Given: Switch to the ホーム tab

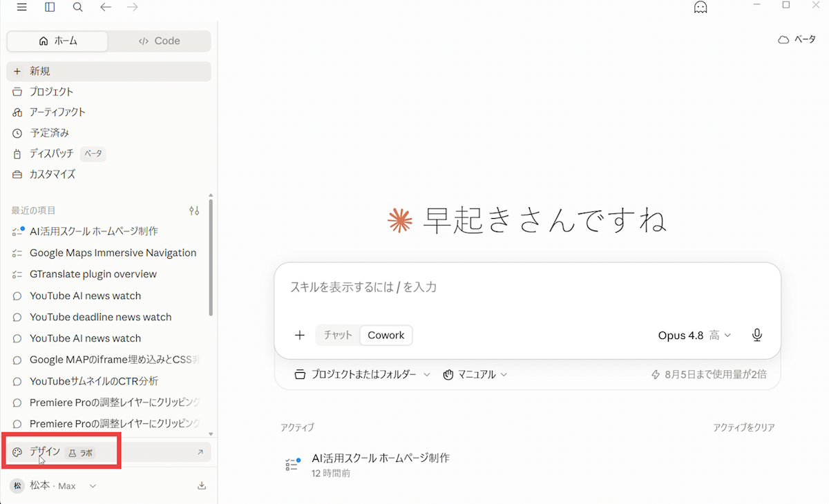Looking at the screenshot, I should click(x=57, y=41).
